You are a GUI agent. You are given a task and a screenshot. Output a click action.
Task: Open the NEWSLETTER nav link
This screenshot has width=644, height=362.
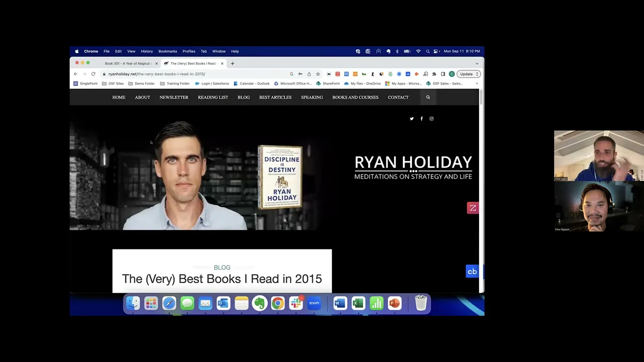point(174,97)
